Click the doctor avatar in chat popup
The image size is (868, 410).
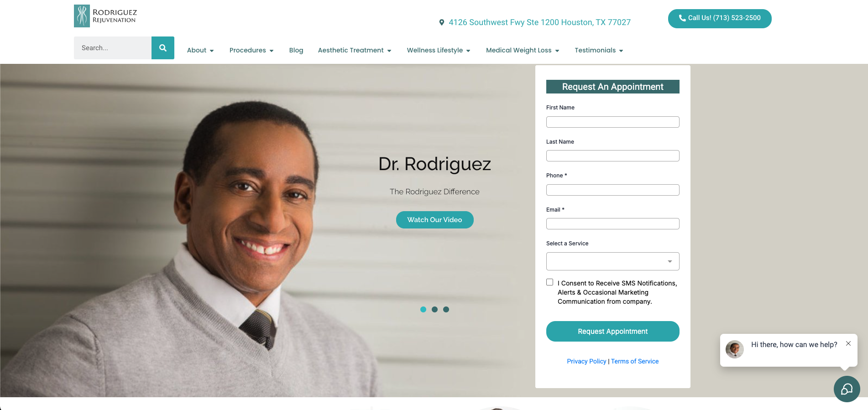point(735,349)
